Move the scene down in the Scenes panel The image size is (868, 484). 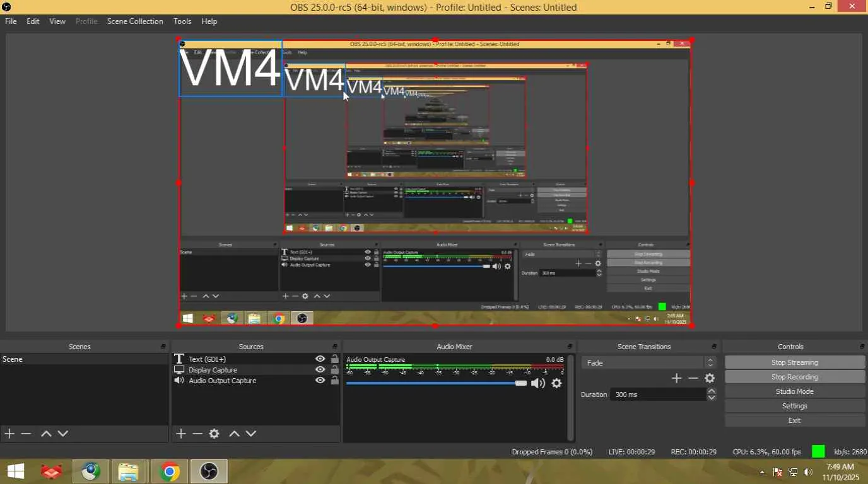click(63, 434)
